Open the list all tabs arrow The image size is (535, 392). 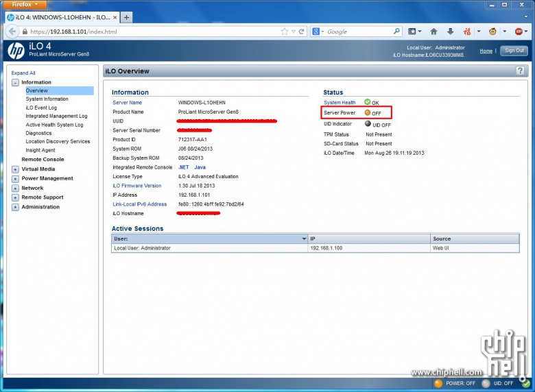point(526,16)
